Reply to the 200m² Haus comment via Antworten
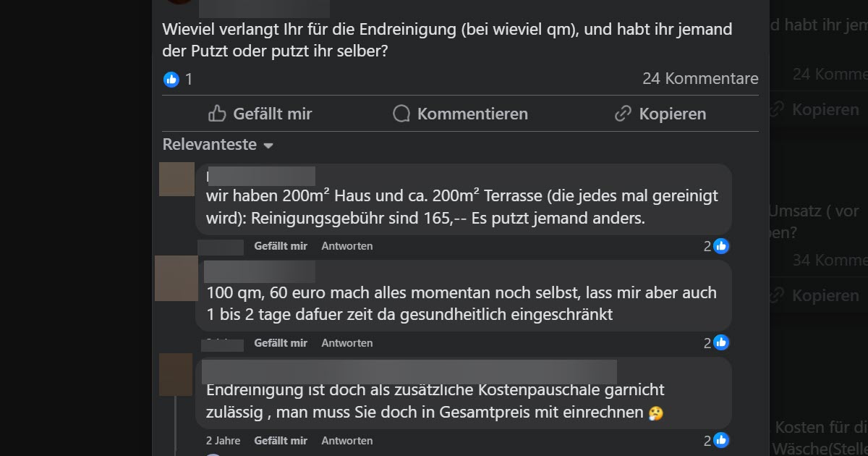Screen dimensions: 868x456 (347, 246)
